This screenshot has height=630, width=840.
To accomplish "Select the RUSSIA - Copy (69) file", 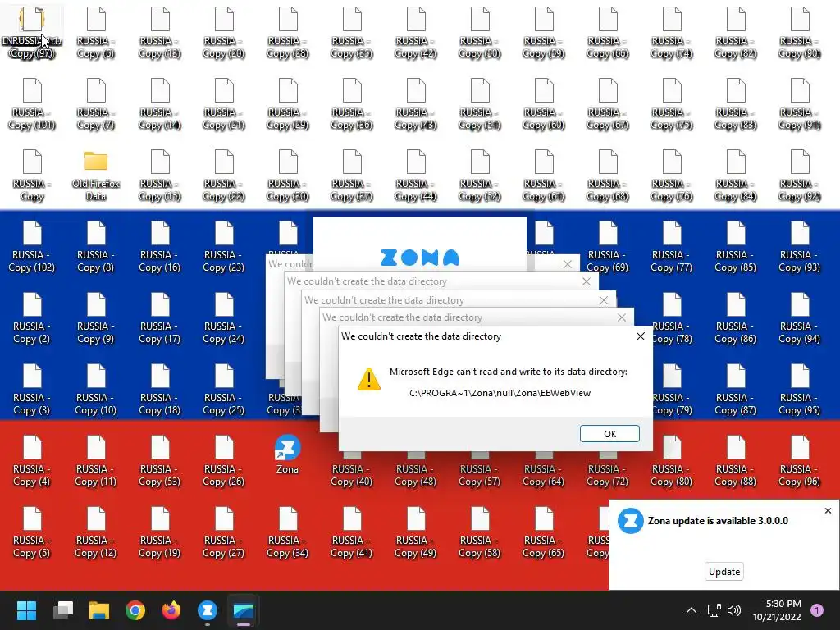I will pyautogui.click(x=608, y=246).
